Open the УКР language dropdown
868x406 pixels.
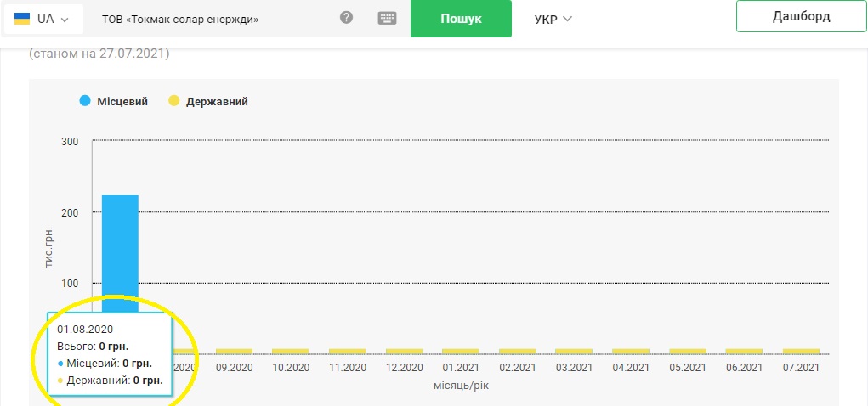pyautogui.click(x=553, y=19)
